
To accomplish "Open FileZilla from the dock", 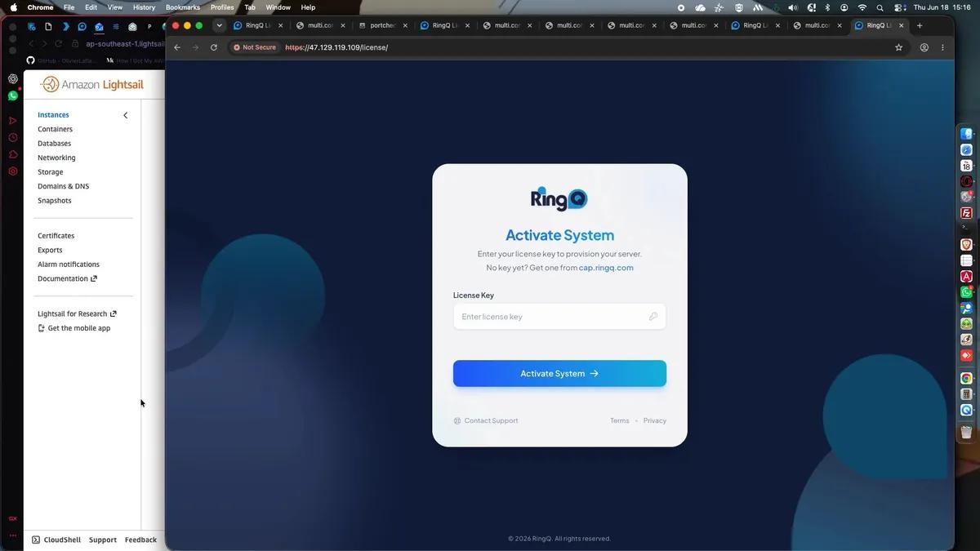I will (966, 213).
